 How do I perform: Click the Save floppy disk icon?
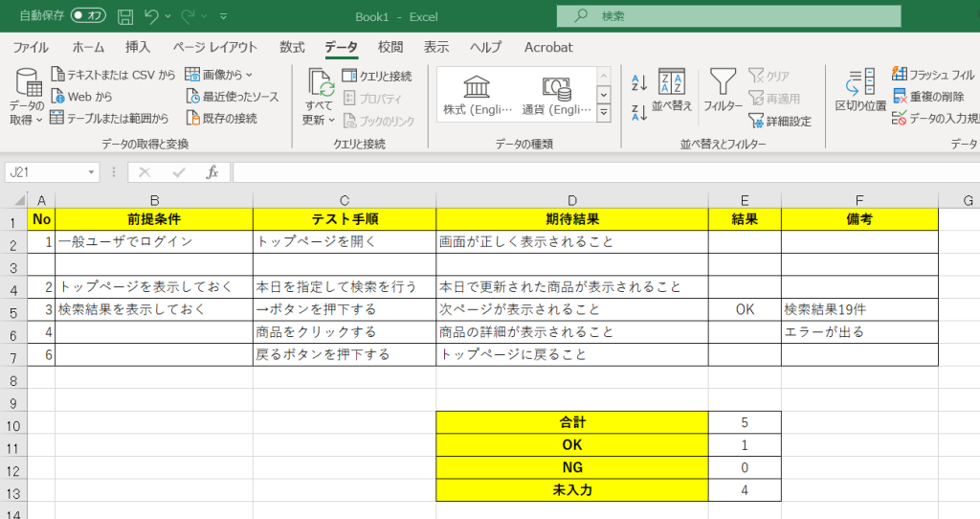tap(125, 16)
